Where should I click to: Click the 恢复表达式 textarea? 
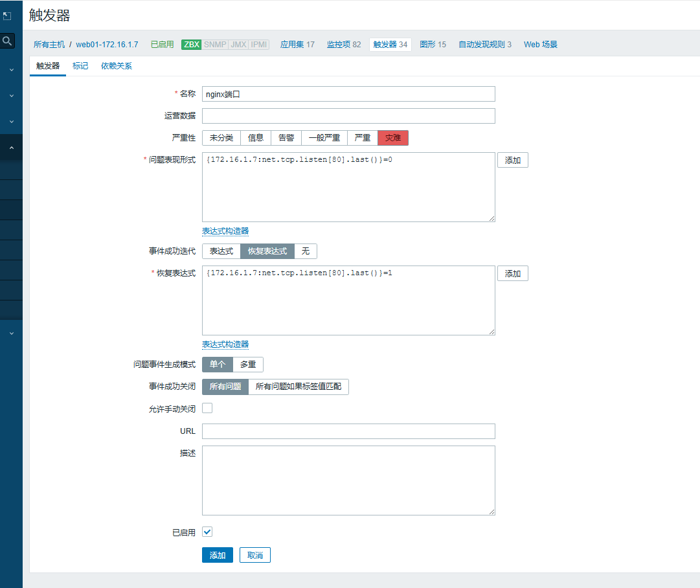tap(348, 300)
